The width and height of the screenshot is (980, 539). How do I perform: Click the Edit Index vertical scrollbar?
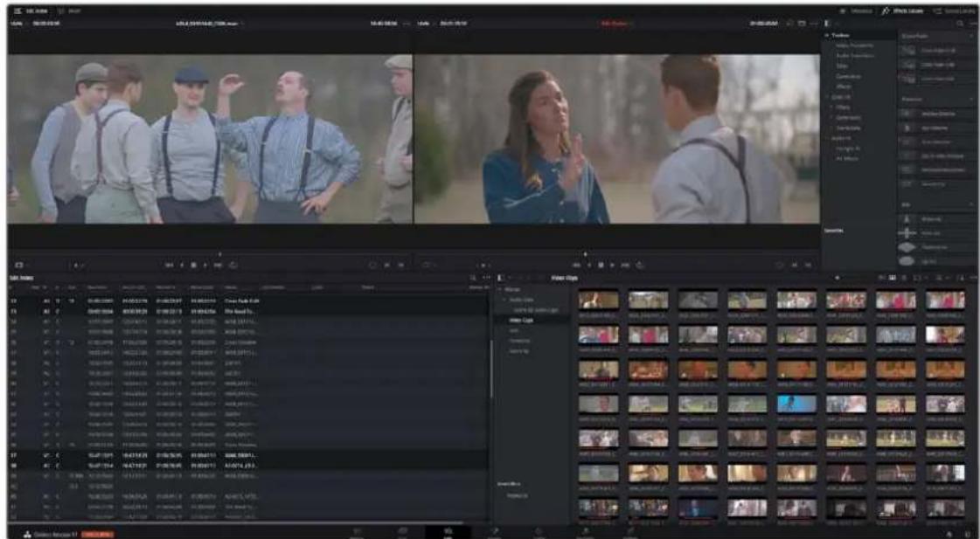[491, 369]
